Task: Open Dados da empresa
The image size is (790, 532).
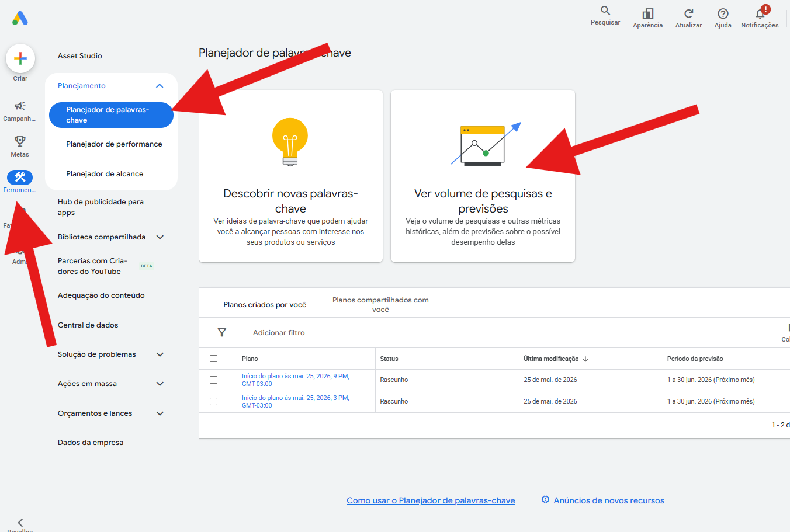Action: tap(91, 443)
